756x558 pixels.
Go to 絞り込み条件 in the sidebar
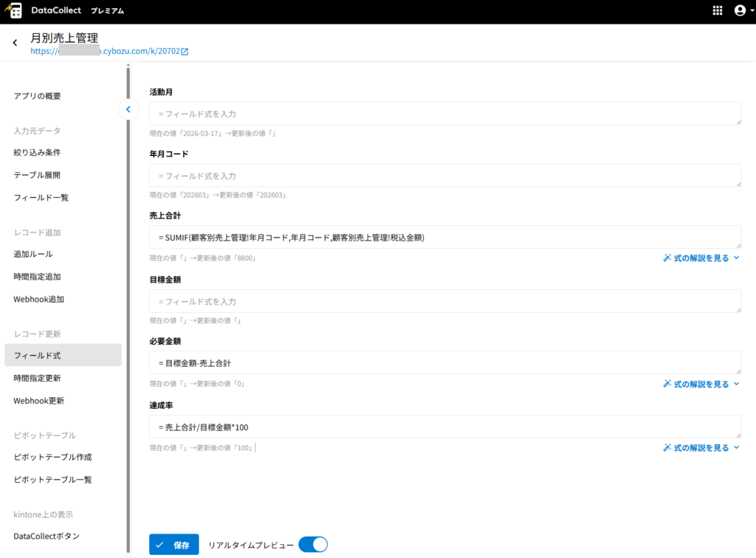37,153
